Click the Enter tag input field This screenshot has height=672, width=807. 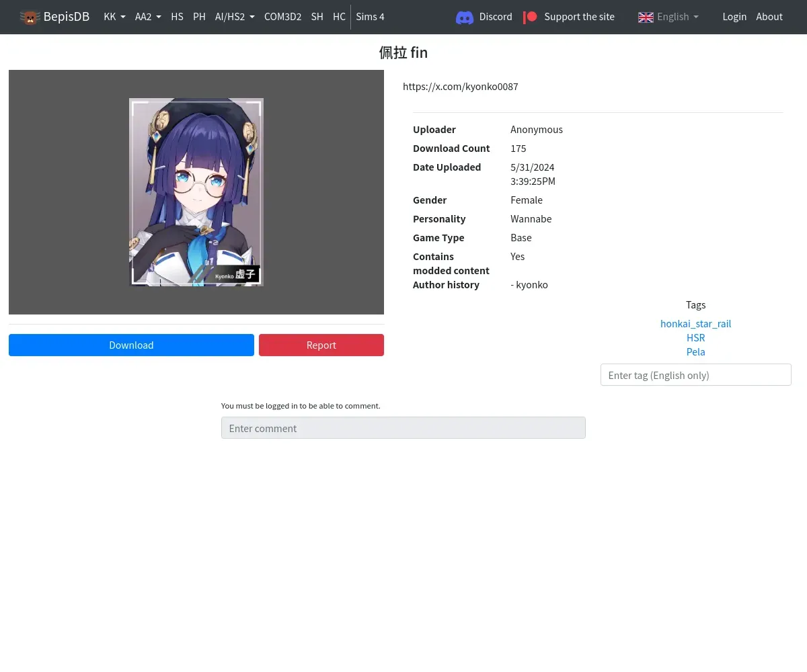pyautogui.click(x=695, y=375)
